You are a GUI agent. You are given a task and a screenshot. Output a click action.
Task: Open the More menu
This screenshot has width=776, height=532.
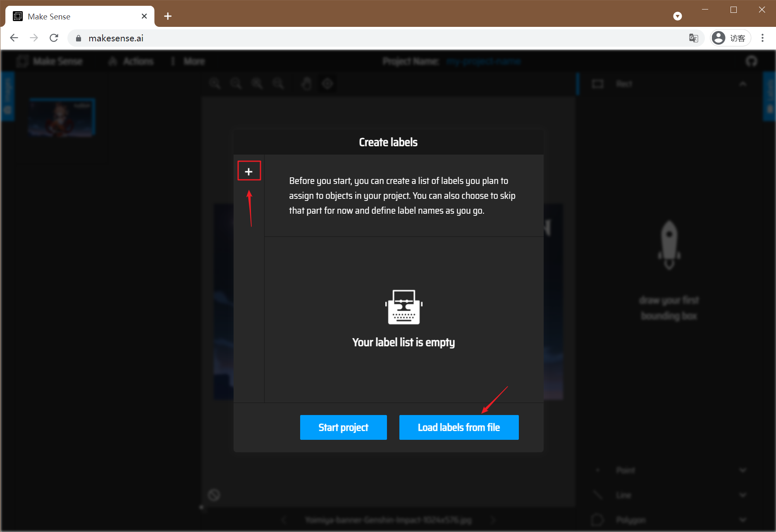click(x=189, y=62)
